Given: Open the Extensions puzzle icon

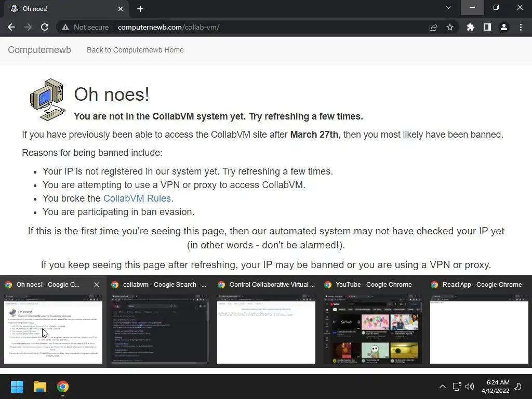Looking at the screenshot, I should pos(471,27).
